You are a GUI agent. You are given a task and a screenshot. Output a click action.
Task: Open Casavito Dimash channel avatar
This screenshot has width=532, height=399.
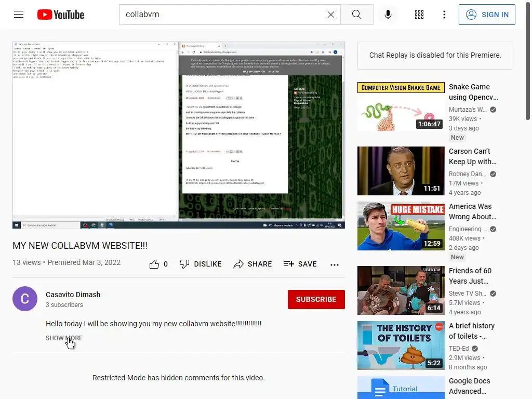point(25,299)
